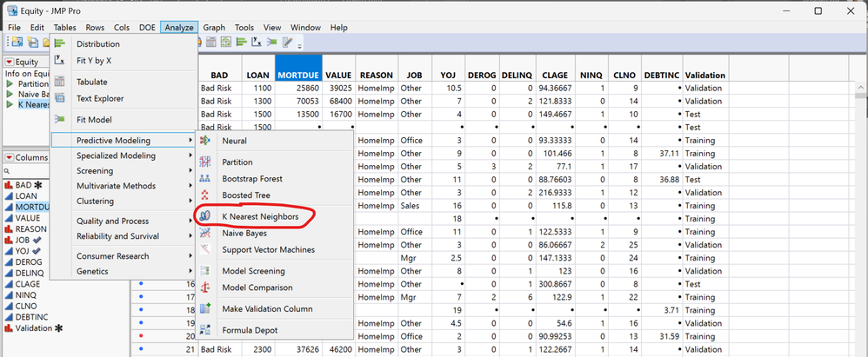Viewport: 868px width, 357px height.
Task: Open the Equity table red triangle menu
Action: click(x=10, y=63)
